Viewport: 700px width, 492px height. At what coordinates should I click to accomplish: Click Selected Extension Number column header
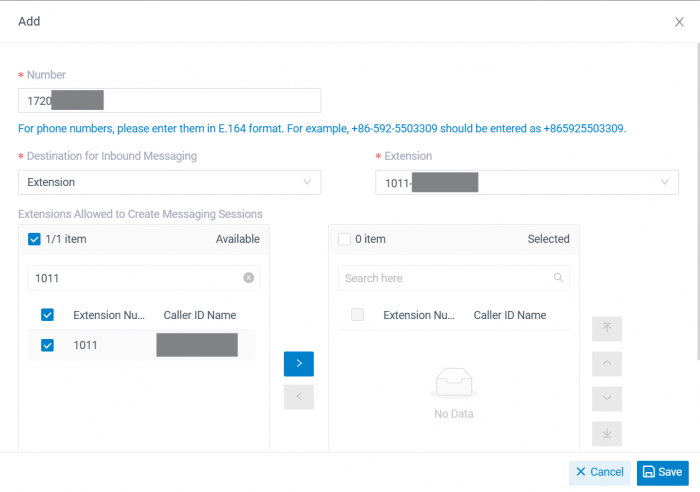click(x=419, y=315)
